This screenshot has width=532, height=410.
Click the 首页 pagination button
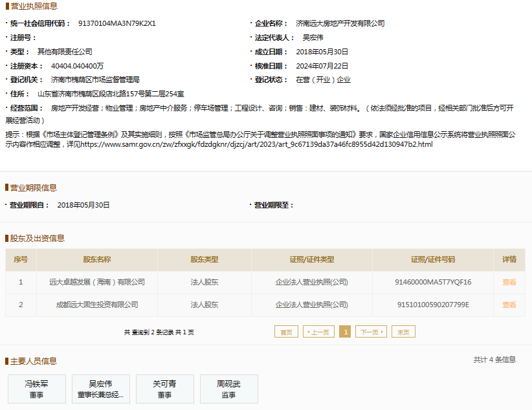coord(285,332)
